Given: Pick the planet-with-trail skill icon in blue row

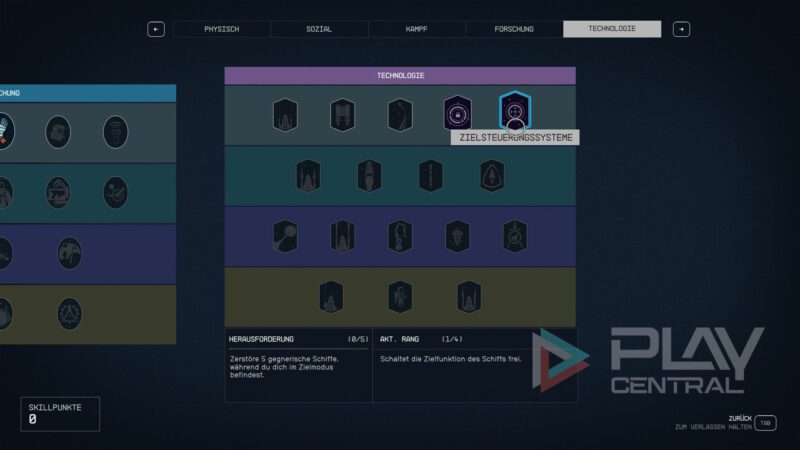Looking at the screenshot, I should (285, 236).
